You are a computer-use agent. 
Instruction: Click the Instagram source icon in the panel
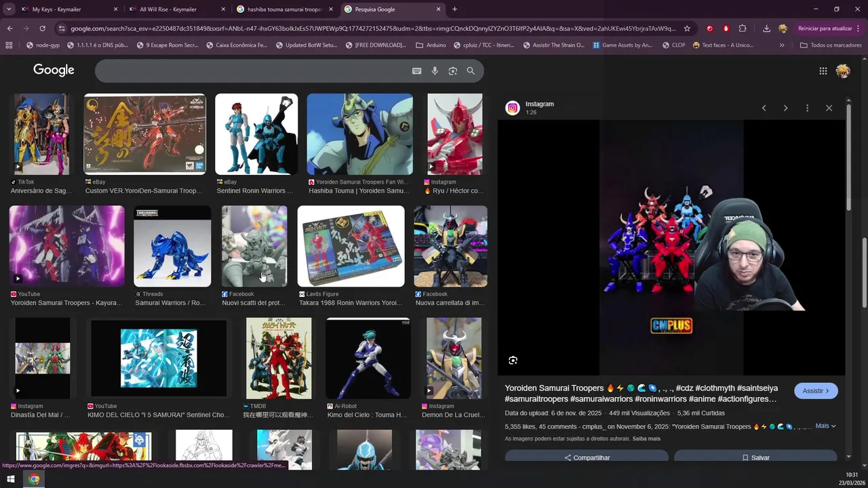pos(513,108)
